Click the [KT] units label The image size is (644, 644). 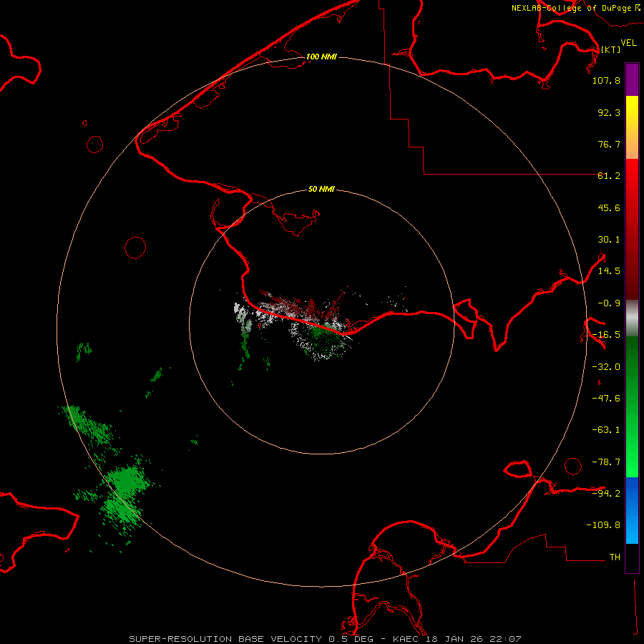(610, 49)
